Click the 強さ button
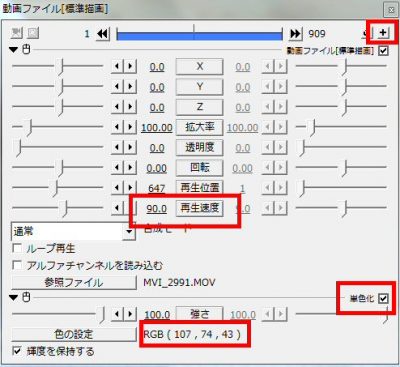400x367 pixels. coord(199,314)
